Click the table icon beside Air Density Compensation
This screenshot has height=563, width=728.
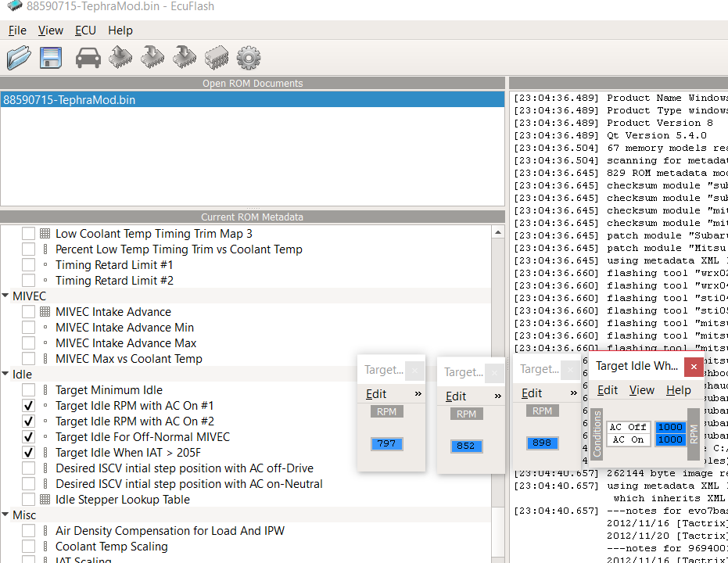[45, 530]
